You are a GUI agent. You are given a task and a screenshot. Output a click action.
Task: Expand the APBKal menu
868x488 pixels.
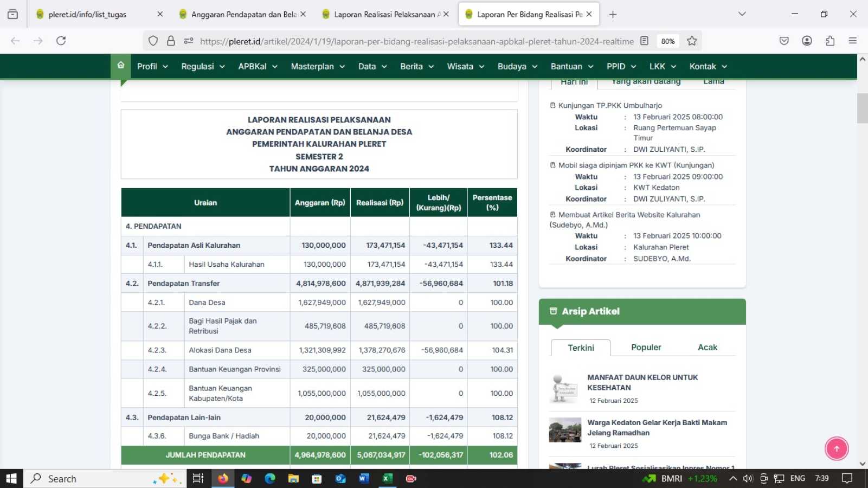(258, 66)
